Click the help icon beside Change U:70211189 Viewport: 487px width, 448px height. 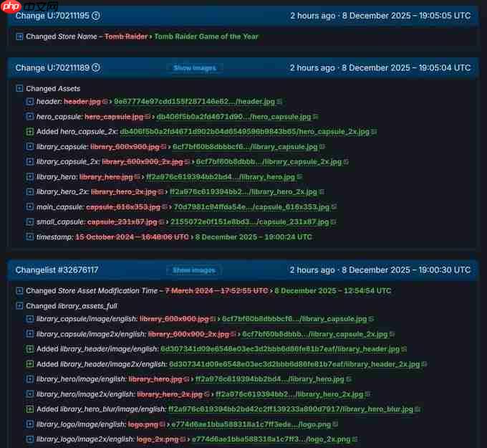click(x=96, y=68)
